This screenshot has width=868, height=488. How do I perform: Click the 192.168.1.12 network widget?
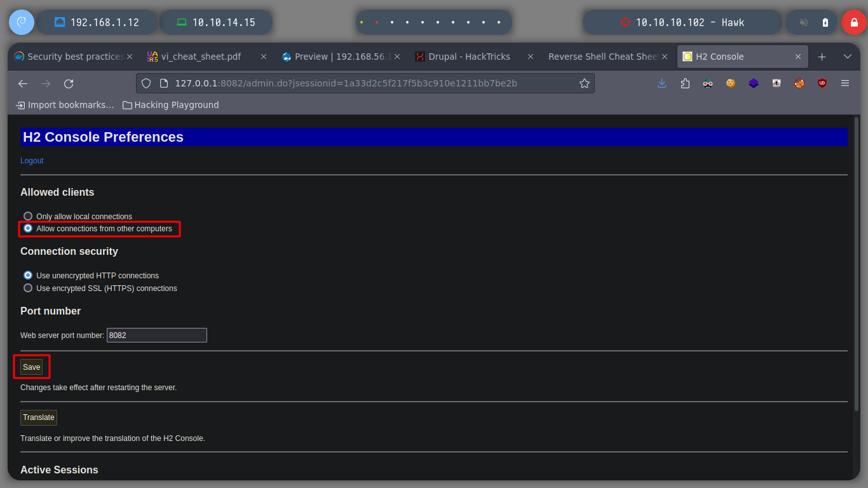[97, 22]
